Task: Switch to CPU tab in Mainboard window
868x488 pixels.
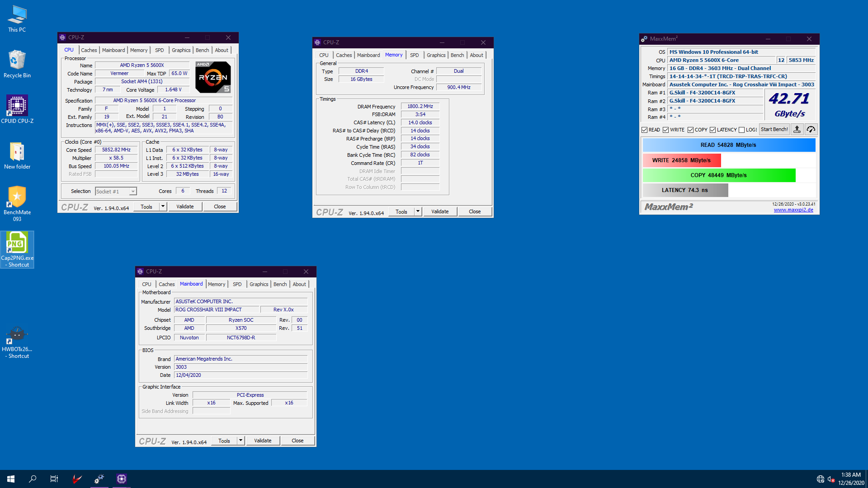Action: [146, 284]
